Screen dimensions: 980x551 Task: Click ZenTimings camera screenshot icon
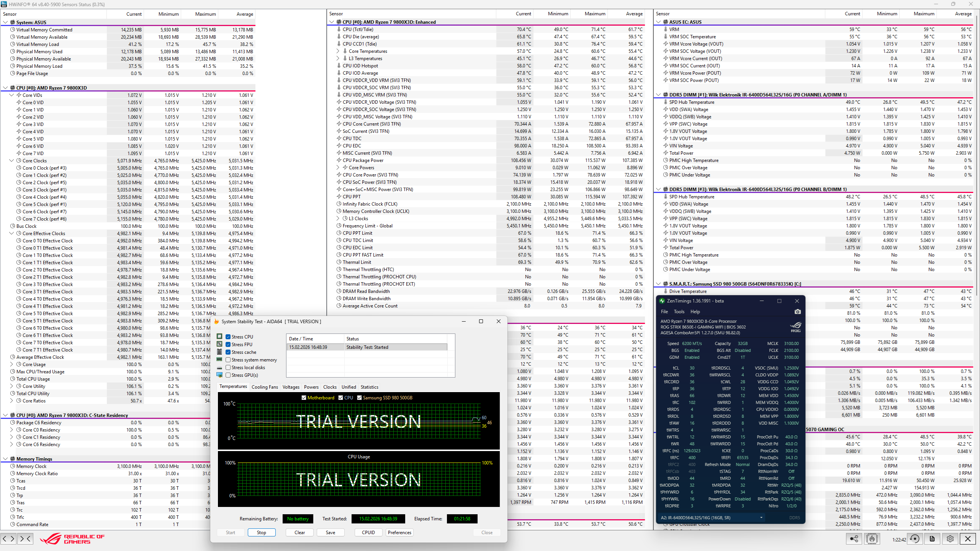point(797,312)
